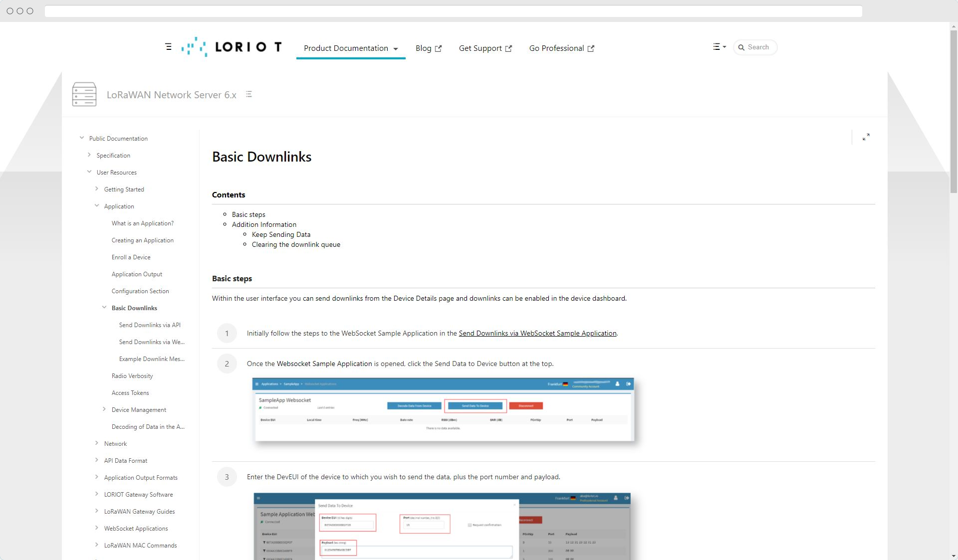Expand the API Data Format tree node
This screenshot has height=560, width=958.
pos(97,460)
